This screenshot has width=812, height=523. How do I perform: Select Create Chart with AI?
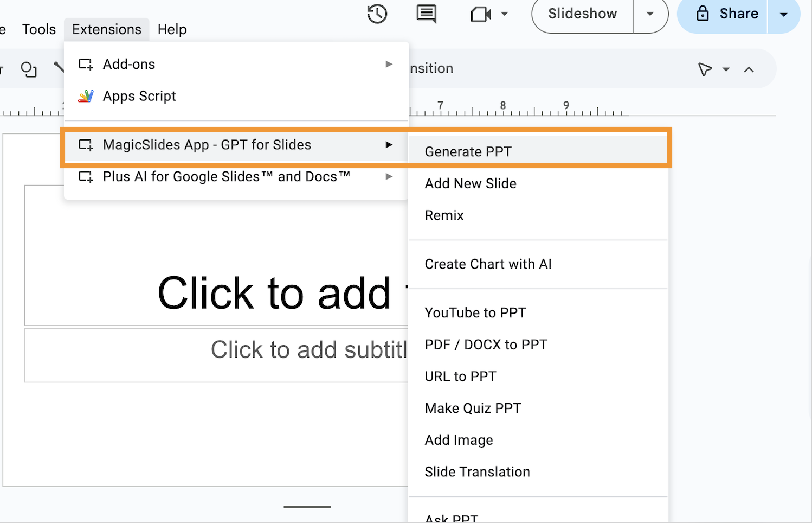(538, 264)
